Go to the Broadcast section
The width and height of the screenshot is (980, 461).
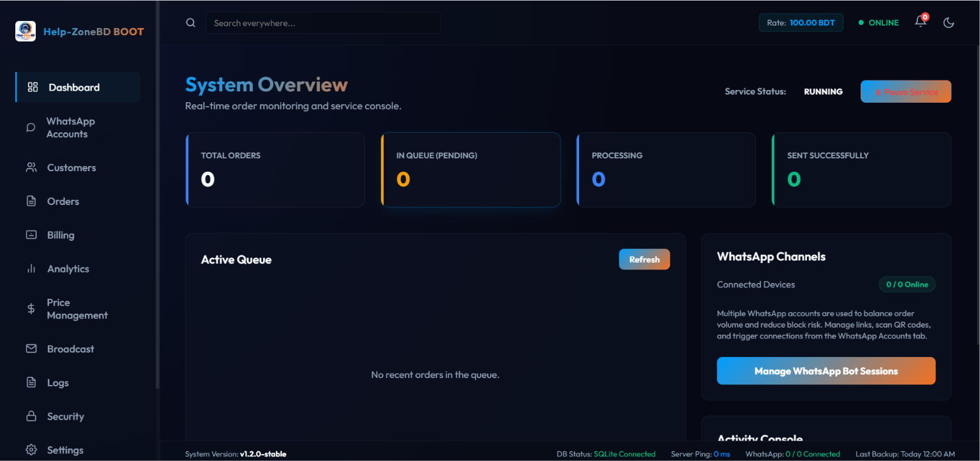coord(78,349)
